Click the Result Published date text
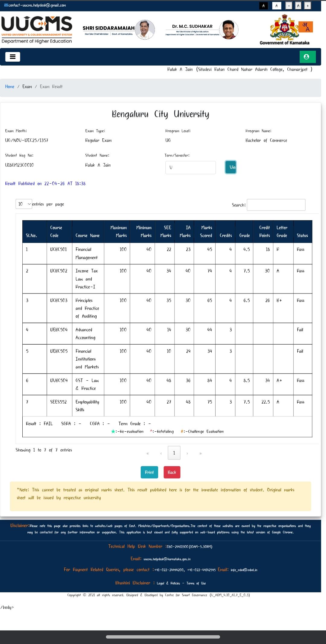The width and height of the screenshot is (326, 644). (45, 183)
